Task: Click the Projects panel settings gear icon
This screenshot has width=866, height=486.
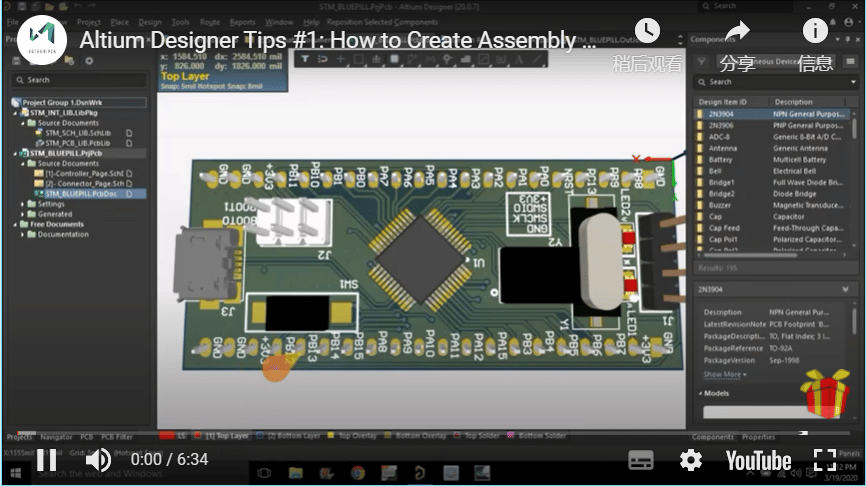Action: pyautogui.click(x=89, y=61)
